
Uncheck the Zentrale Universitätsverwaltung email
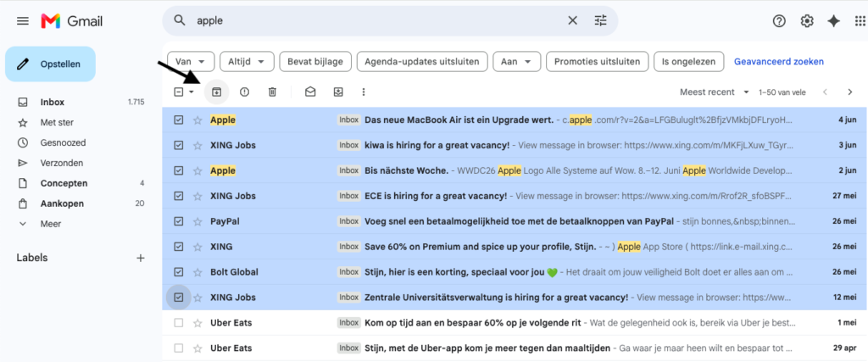(178, 298)
